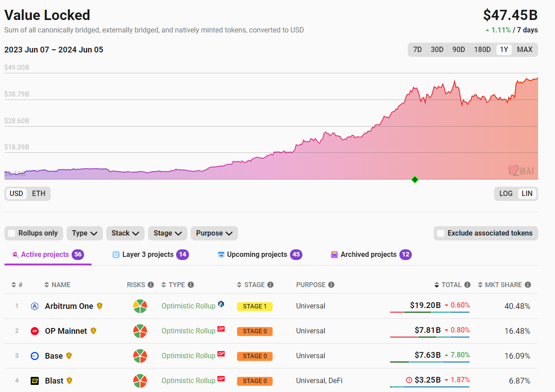This screenshot has height=392, width=555.
Task: Switch to Layer 3 projects tab
Action: (x=150, y=255)
